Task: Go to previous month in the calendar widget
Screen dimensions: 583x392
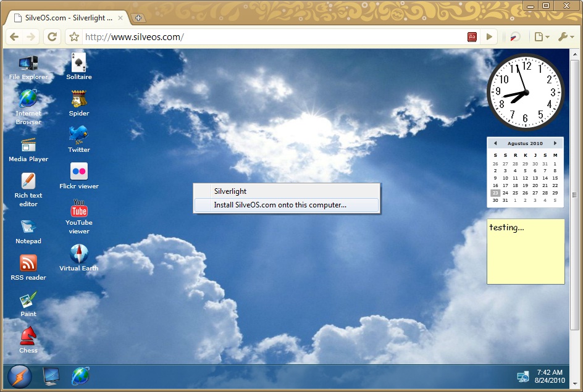Action: tap(495, 143)
